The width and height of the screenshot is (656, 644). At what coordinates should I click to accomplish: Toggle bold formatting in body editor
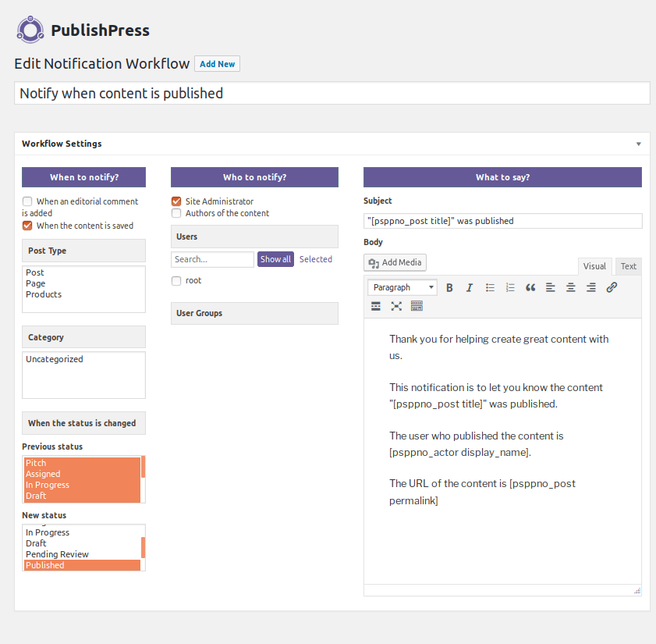coord(449,287)
